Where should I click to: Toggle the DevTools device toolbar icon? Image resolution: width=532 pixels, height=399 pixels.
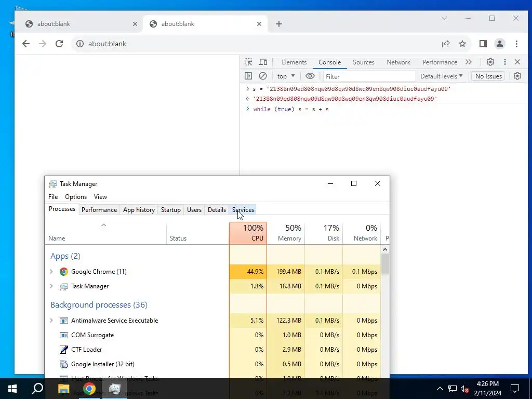[263, 62]
